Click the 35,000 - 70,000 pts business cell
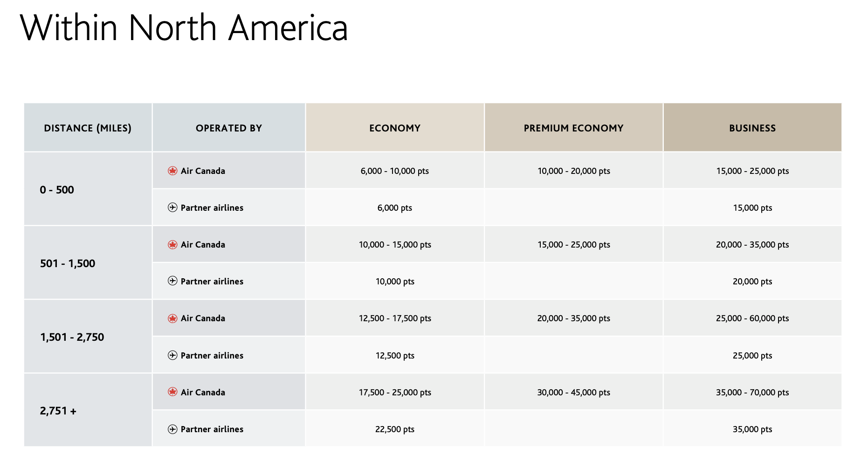Screen dimensions: 868x455 point(752,392)
